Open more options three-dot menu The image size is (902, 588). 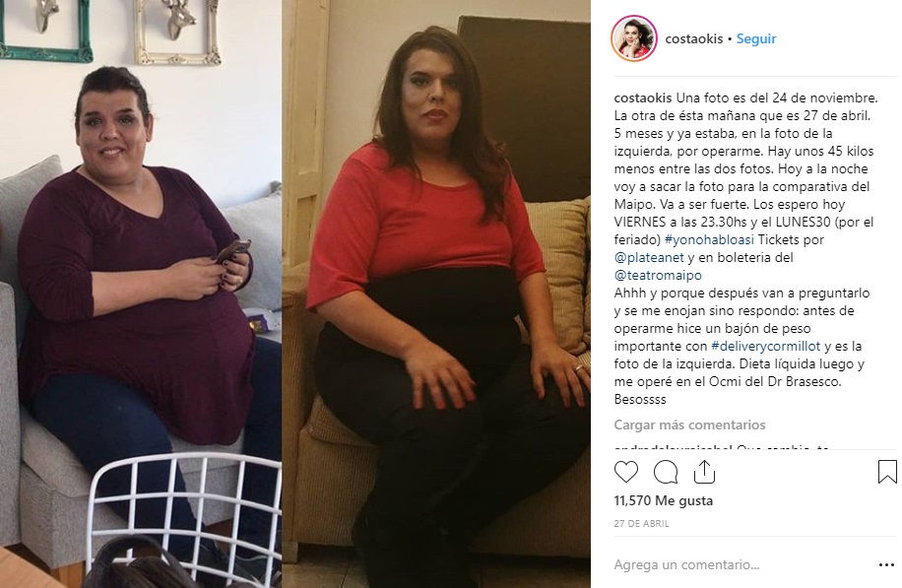(x=886, y=565)
